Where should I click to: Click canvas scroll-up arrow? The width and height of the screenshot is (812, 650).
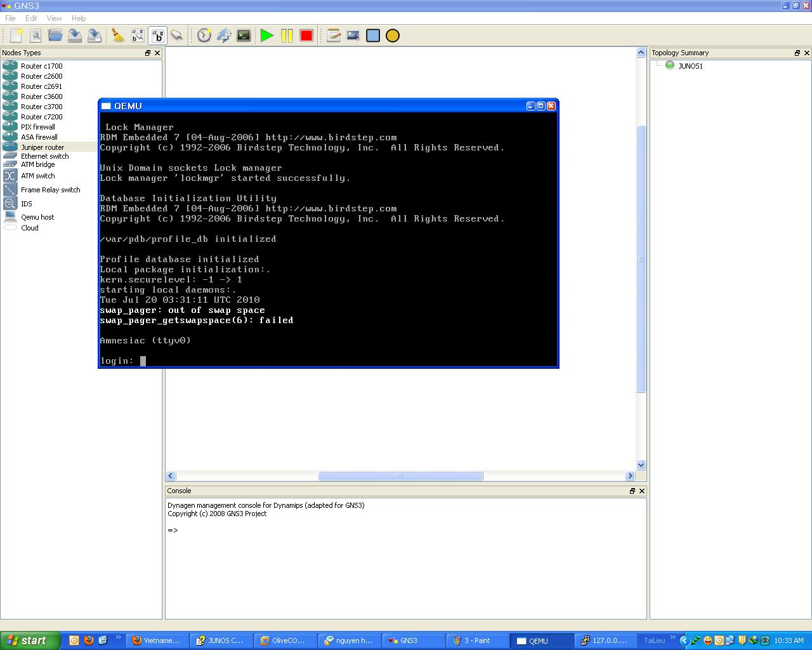[x=641, y=53]
